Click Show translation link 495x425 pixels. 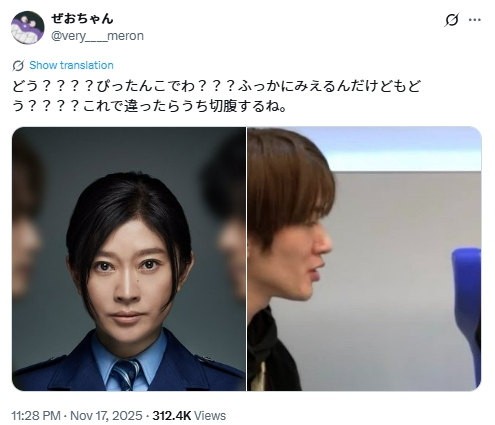tap(71, 65)
